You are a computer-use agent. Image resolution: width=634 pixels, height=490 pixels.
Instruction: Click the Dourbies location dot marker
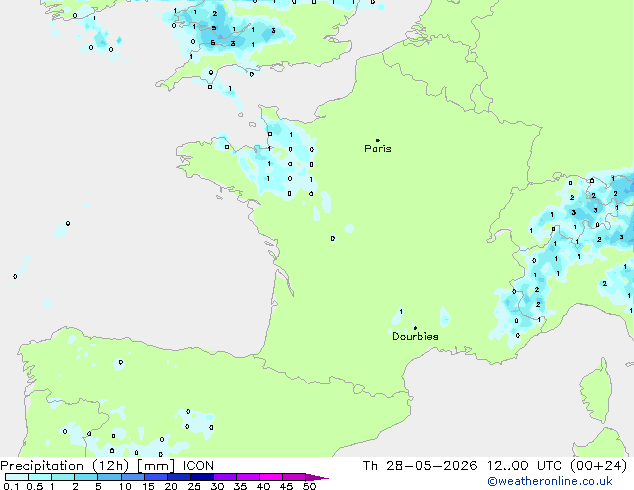pyautogui.click(x=415, y=328)
